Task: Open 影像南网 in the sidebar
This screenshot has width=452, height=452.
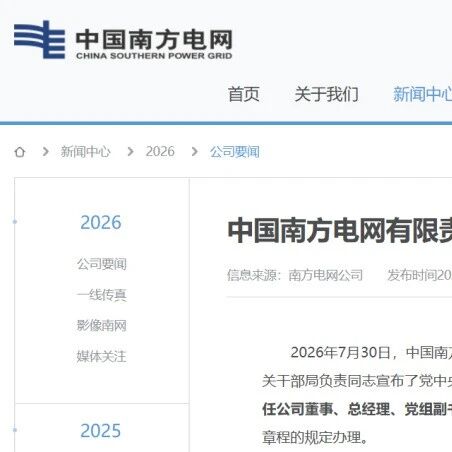Action: 102,326
